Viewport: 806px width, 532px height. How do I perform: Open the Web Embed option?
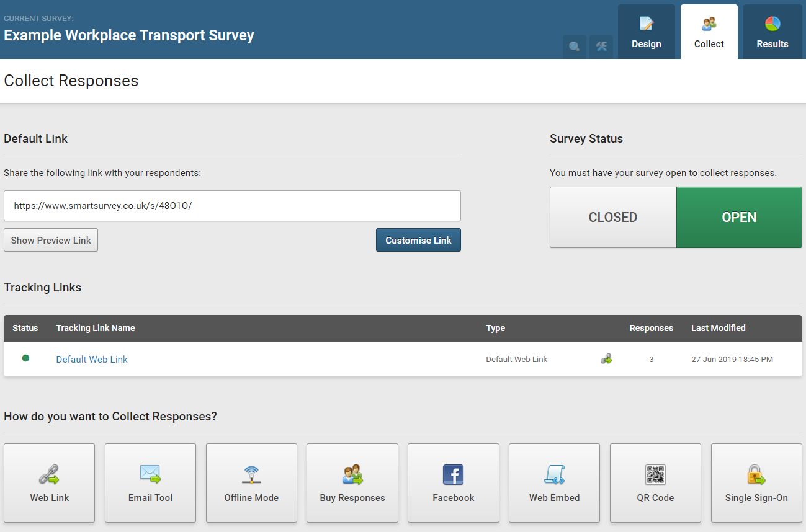point(554,483)
